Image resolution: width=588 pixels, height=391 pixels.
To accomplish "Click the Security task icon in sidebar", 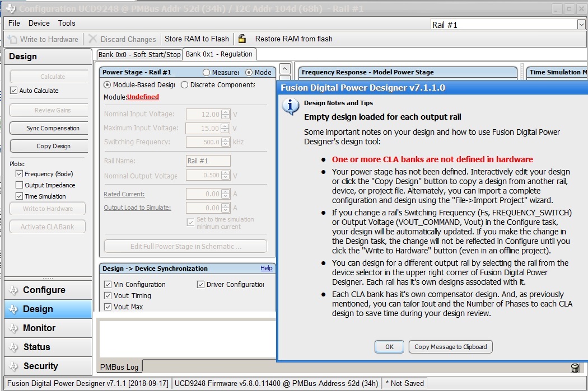I will click(13, 366).
